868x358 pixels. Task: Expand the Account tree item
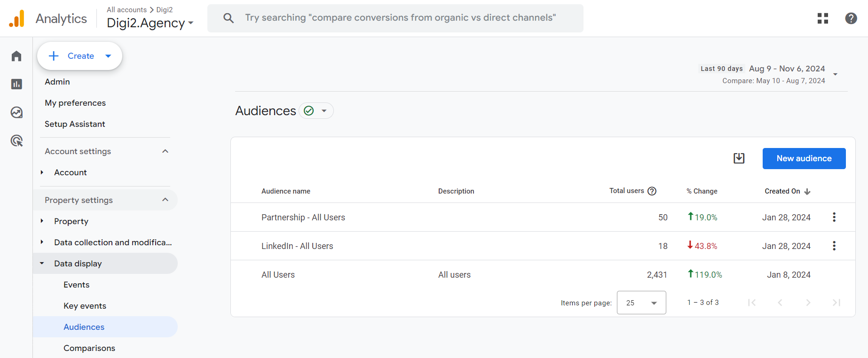coord(42,172)
